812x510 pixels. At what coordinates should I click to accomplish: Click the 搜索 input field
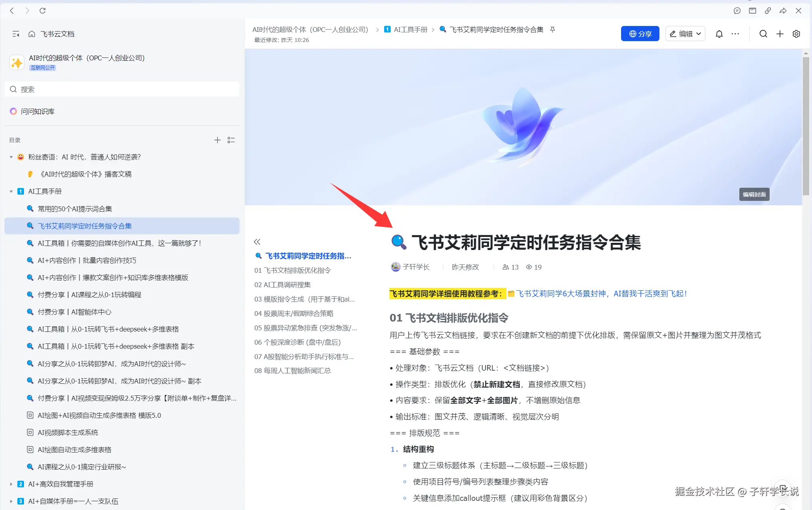click(122, 89)
